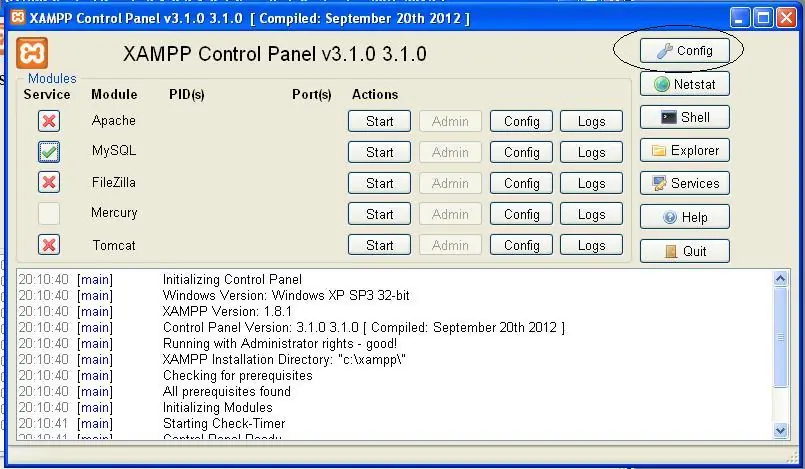Click scroll-down arrow of log pane
805x469 pixels.
(x=780, y=431)
